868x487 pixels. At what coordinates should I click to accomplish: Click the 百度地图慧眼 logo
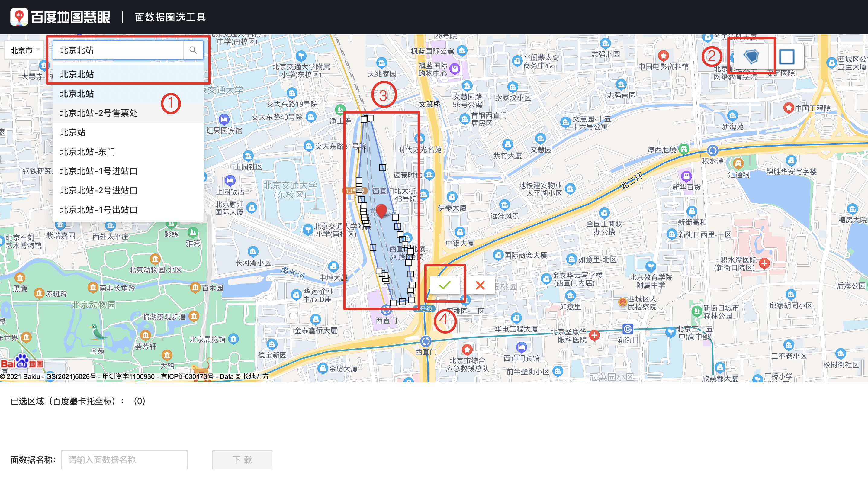(x=60, y=17)
